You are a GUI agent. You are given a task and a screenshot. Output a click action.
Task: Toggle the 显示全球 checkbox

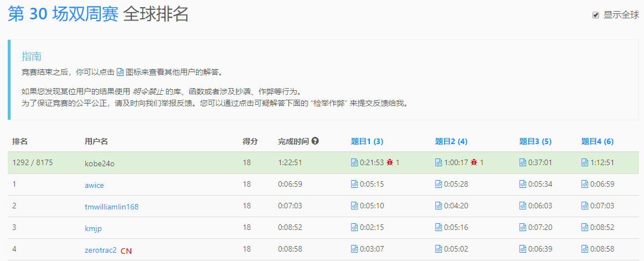click(x=595, y=15)
